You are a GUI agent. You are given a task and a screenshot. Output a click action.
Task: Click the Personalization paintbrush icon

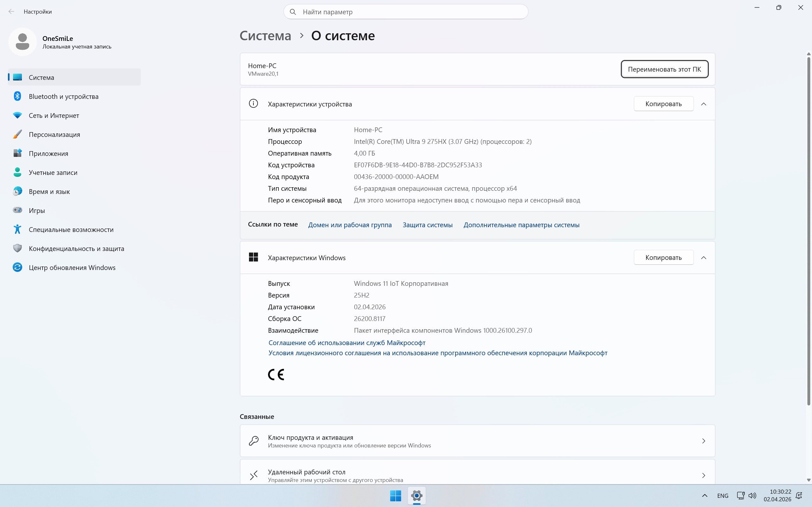click(x=17, y=134)
